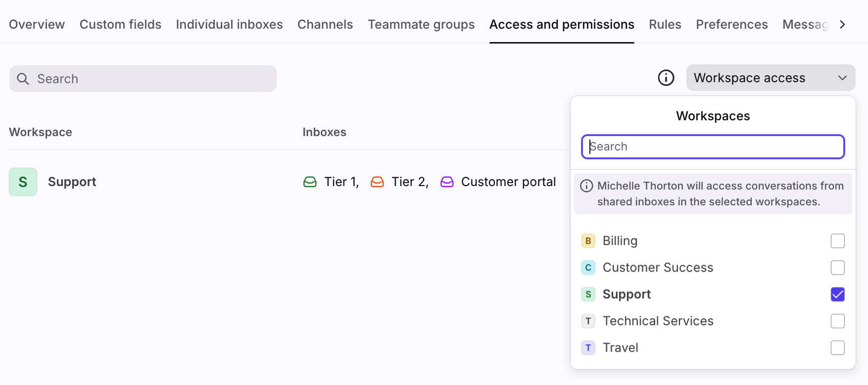Focus the Workspaces popup search field
Screen dimensions: 868x385
click(x=713, y=147)
